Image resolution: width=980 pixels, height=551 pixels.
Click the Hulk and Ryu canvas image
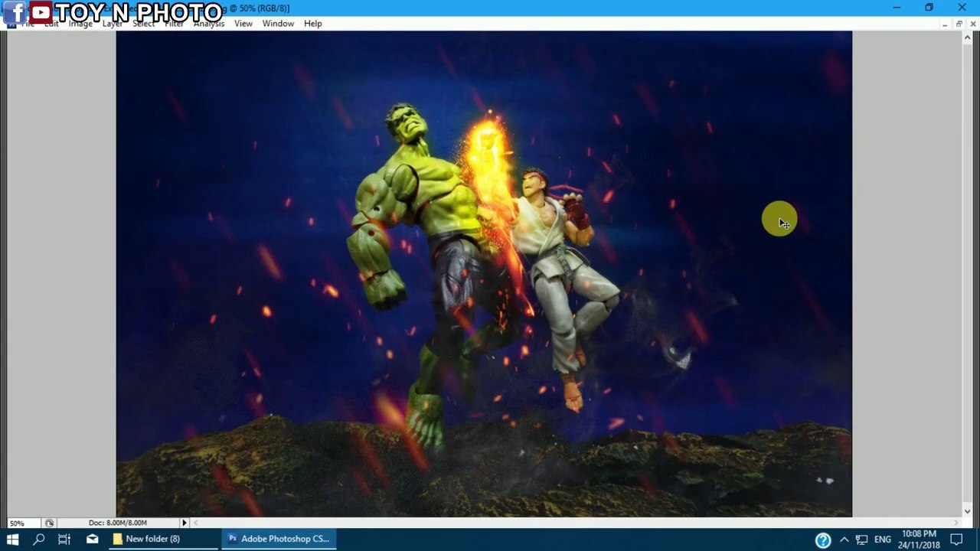tap(484, 274)
